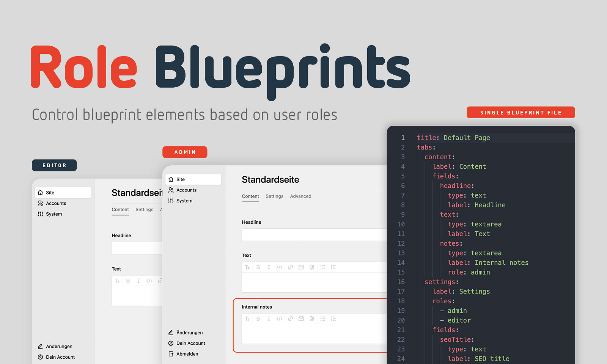Select bullet list in admin Text toolbar
Screen dimensions: 607x364
[322, 267]
